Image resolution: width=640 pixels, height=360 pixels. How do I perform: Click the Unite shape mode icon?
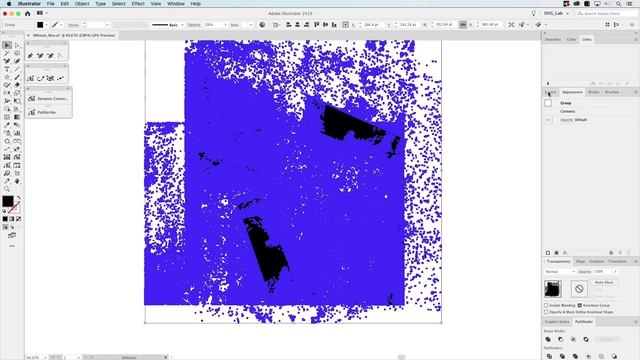pos(548,339)
